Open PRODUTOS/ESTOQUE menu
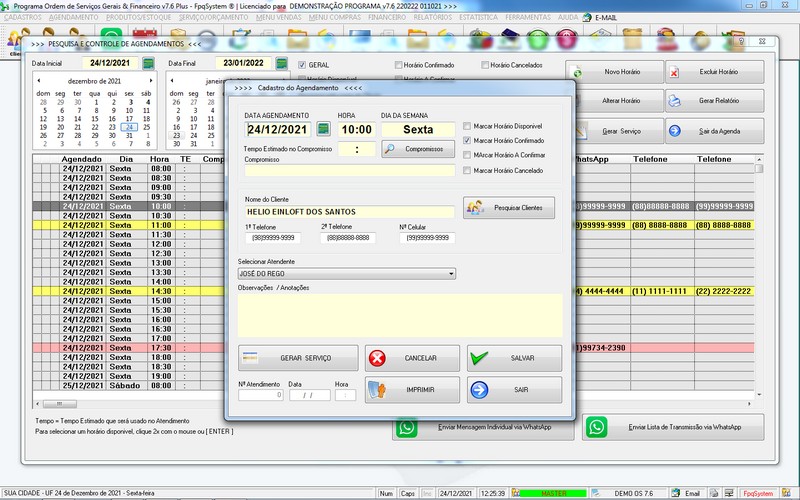Screen dimensions: 800x500 [x=138, y=17]
